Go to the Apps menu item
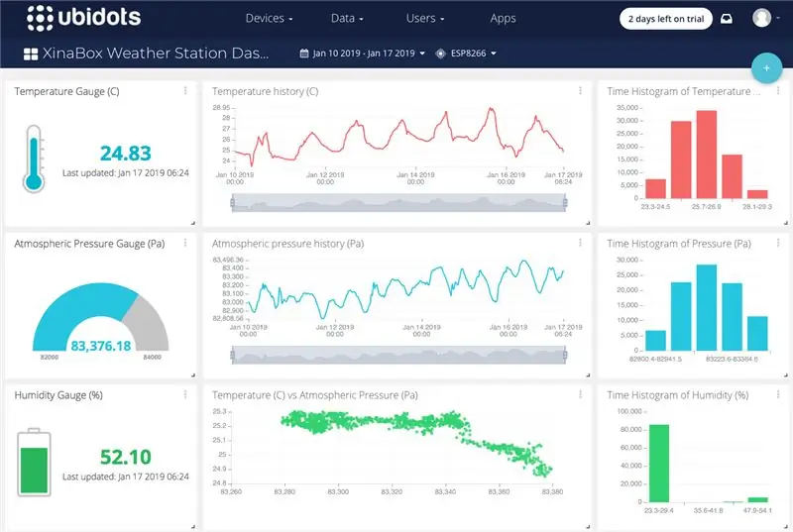 tap(503, 19)
